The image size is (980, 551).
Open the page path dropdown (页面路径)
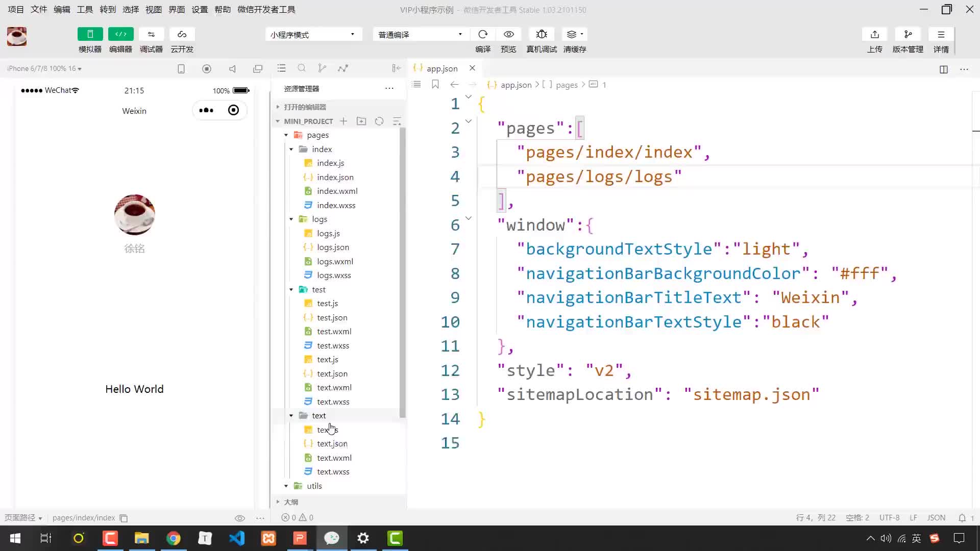pyautogui.click(x=23, y=518)
